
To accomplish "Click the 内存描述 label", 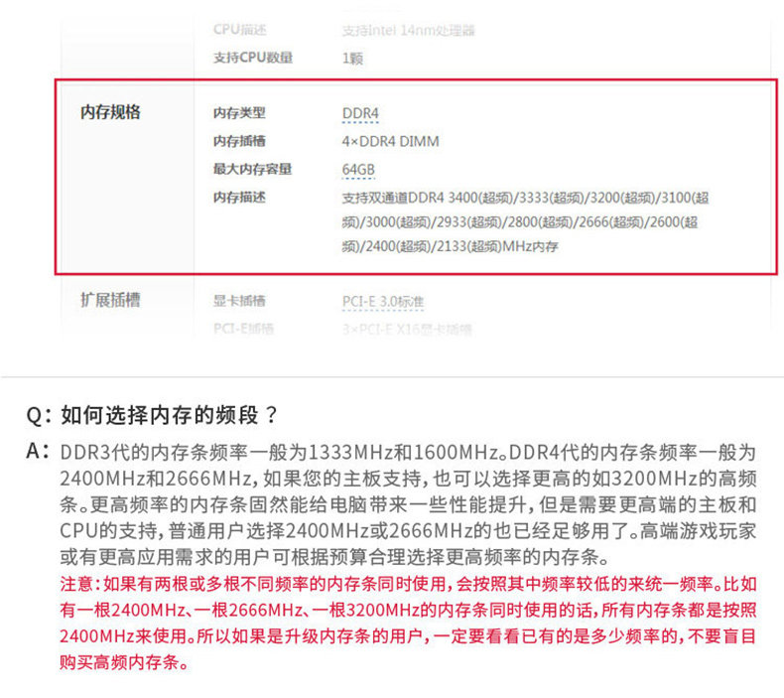I will click(239, 198).
